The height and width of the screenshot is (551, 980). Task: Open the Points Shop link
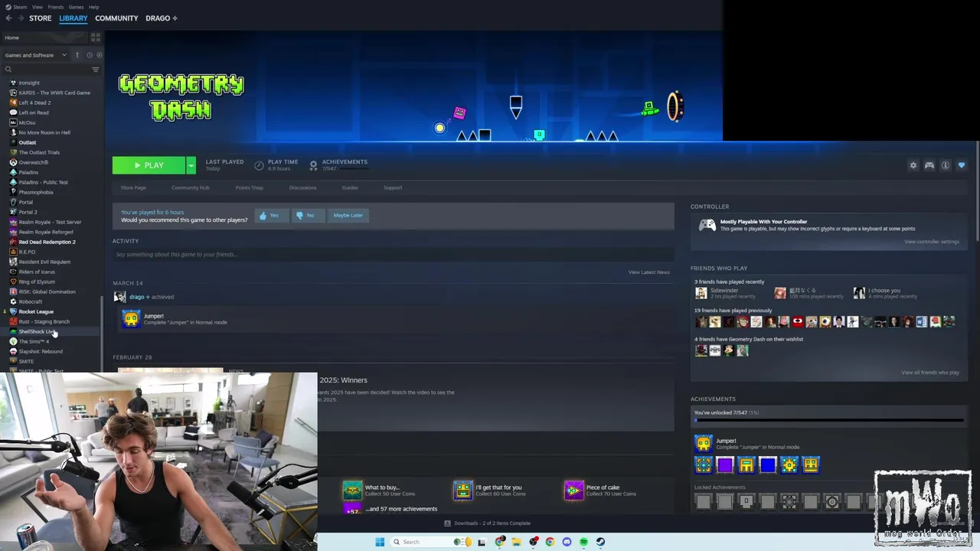(249, 187)
